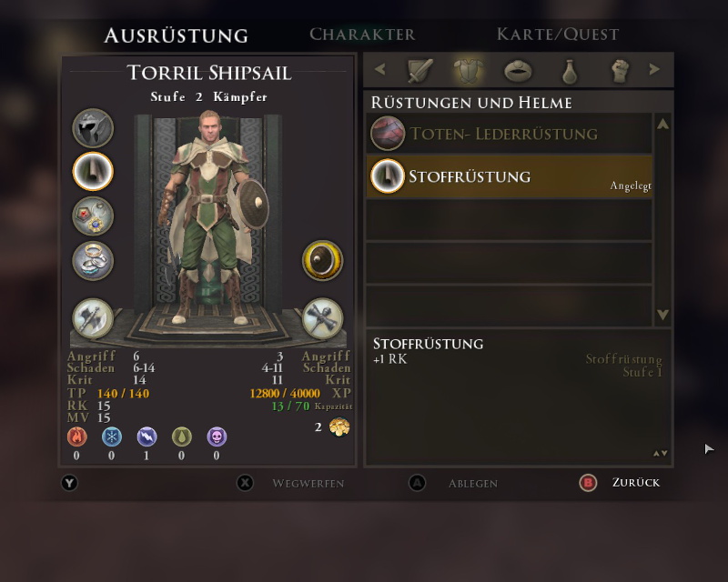
Task: Open the lips item category
Action: click(x=518, y=71)
